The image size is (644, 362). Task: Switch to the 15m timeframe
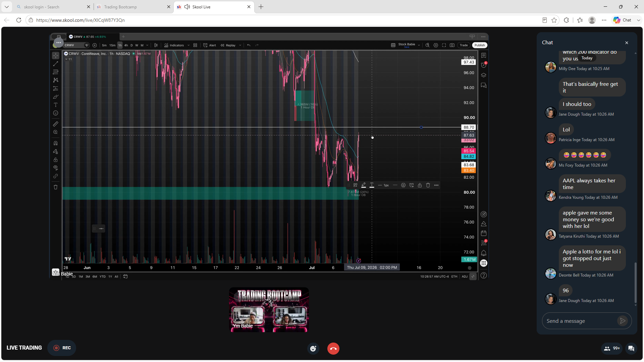112,45
